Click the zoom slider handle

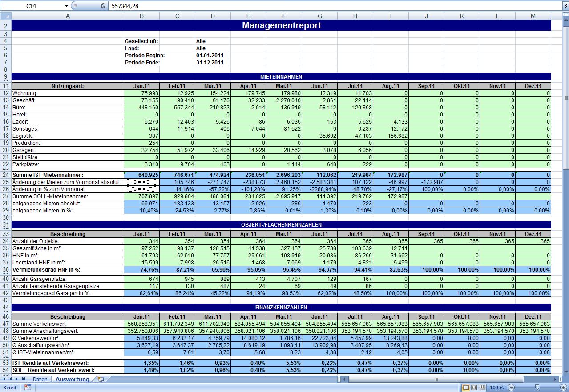(537, 388)
